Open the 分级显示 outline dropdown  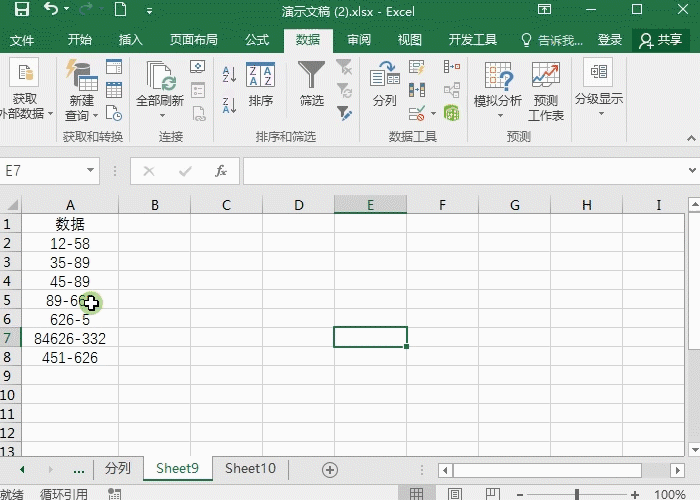point(599,88)
